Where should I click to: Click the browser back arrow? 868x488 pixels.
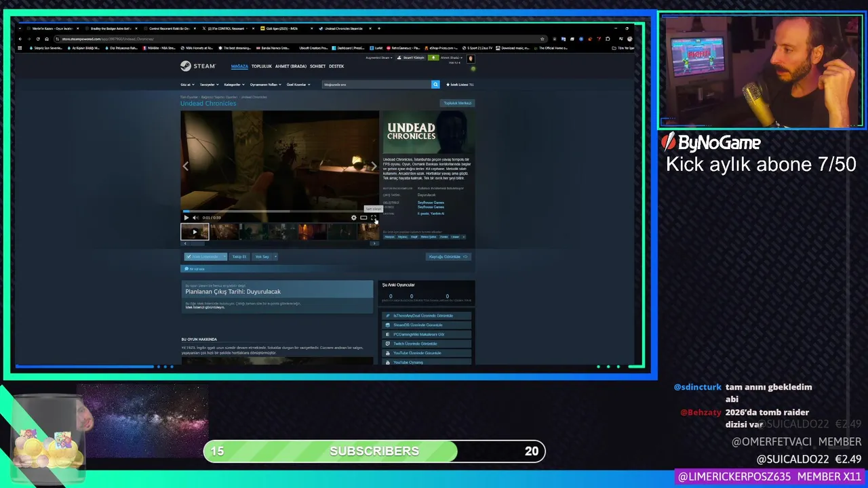[22, 39]
